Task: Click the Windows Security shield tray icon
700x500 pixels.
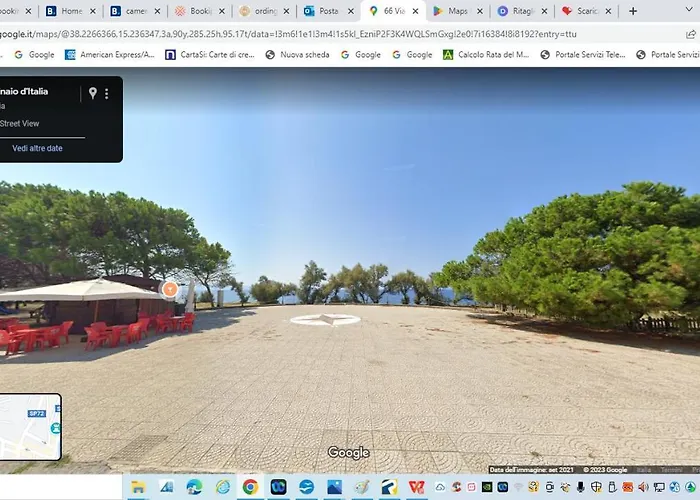Action: pyautogui.click(x=596, y=487)
